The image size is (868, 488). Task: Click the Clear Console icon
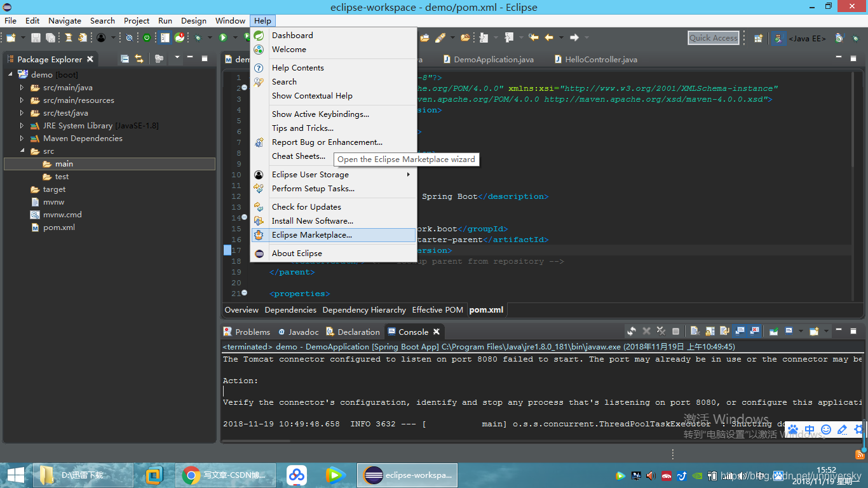[695, 331]
